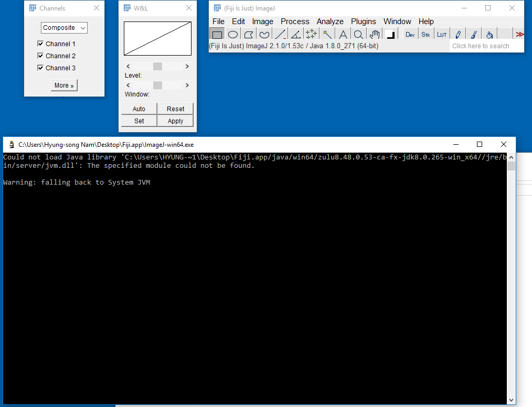The width and height of the screenshot is (532, 407).
Task: Select the Multi-point tool
Action: (x=311, y=34)
